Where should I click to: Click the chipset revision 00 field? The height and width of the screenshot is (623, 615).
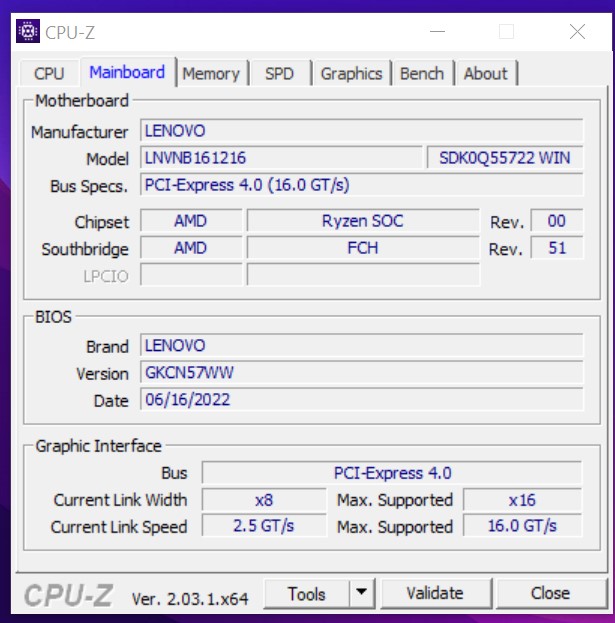tap(557, 221)
